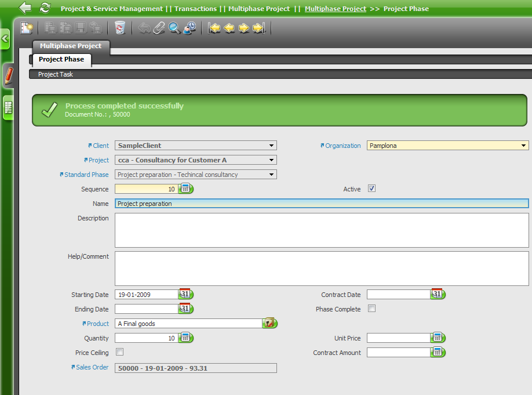
Task: Open the Project Task tab
Action: pos(56,74)
